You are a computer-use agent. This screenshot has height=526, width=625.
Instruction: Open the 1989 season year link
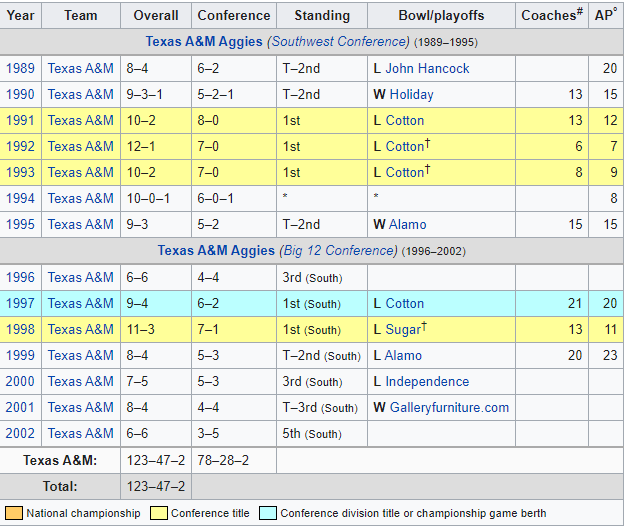click(x=20, y=68)
